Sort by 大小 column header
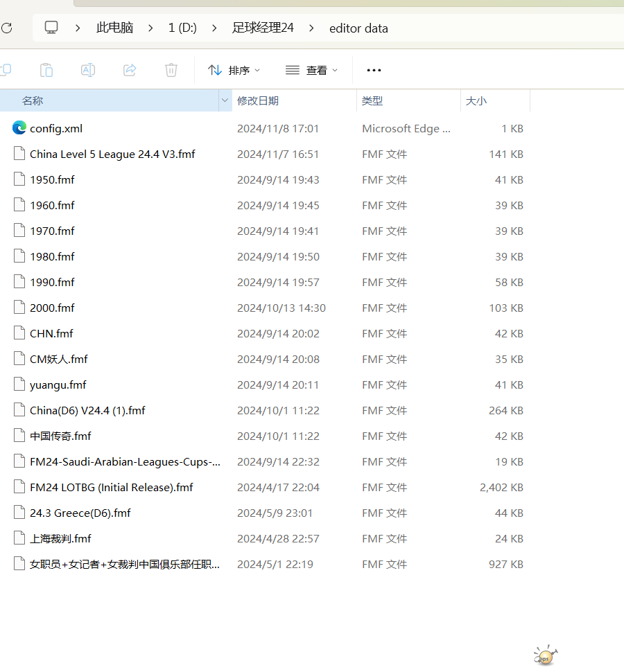Screen dimensions: 624x672 (495, 100)
